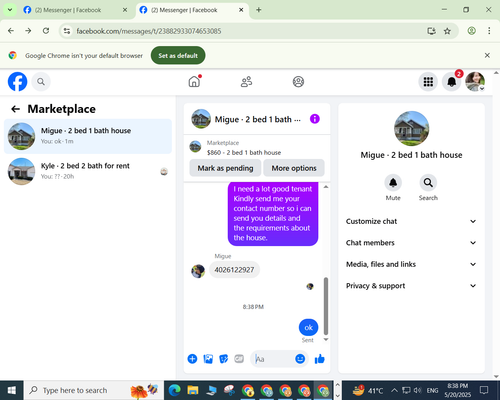Click the ENG language indicator
This screenshot has height=400, width=500.
coord(432,390)
